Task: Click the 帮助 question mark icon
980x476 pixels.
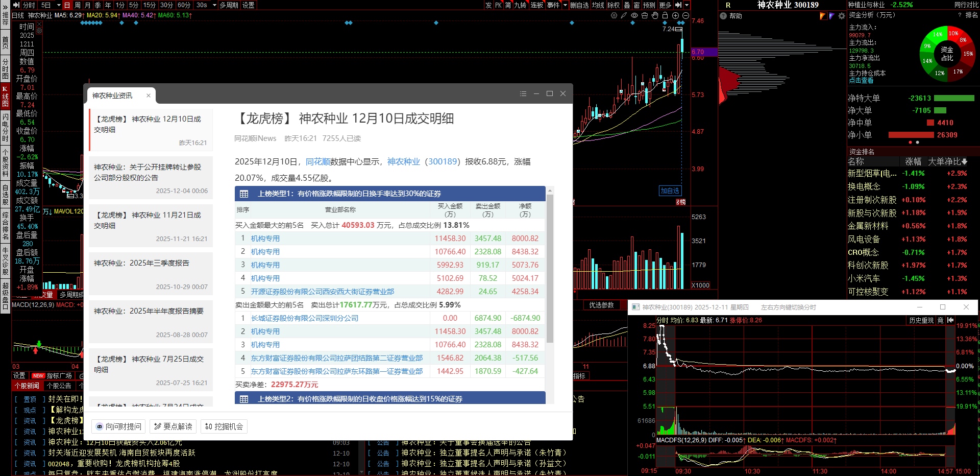Action: (723, 16)
